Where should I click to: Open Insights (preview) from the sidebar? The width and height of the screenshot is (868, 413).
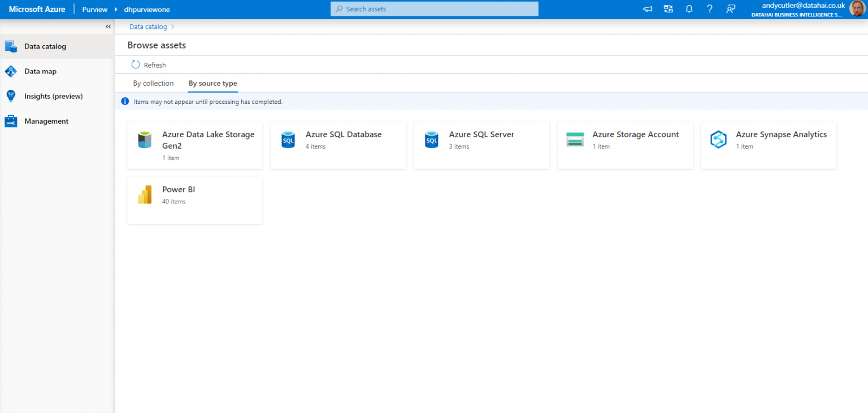(x=52, y=96)
